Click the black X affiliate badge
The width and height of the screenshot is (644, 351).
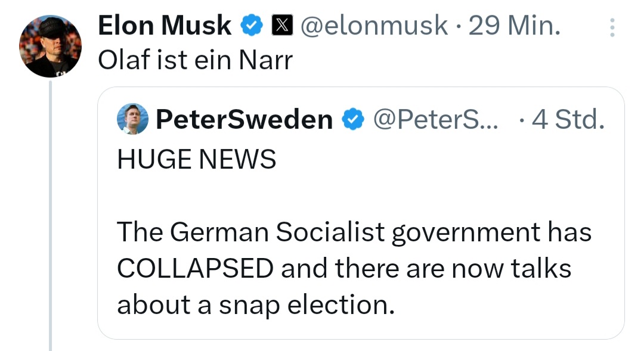[x=280, y=26]
